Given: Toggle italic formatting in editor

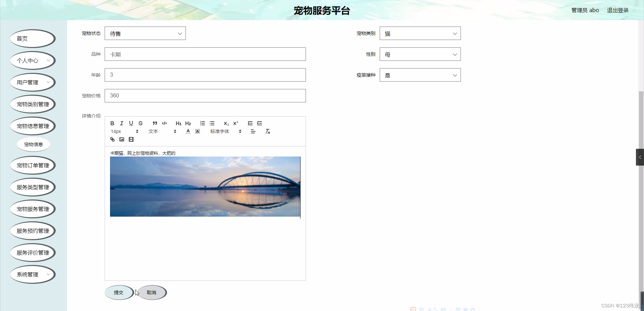Looking at the screenshot, I should [x=122, y=123].
